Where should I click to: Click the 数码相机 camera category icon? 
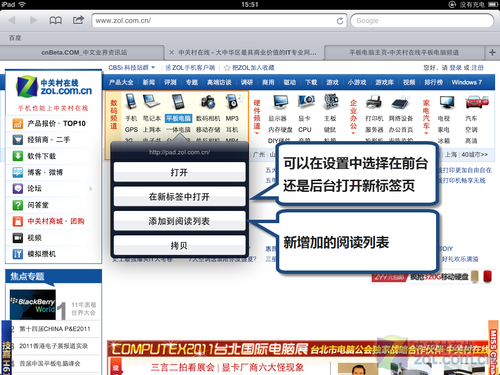click(x=208, y=102)
